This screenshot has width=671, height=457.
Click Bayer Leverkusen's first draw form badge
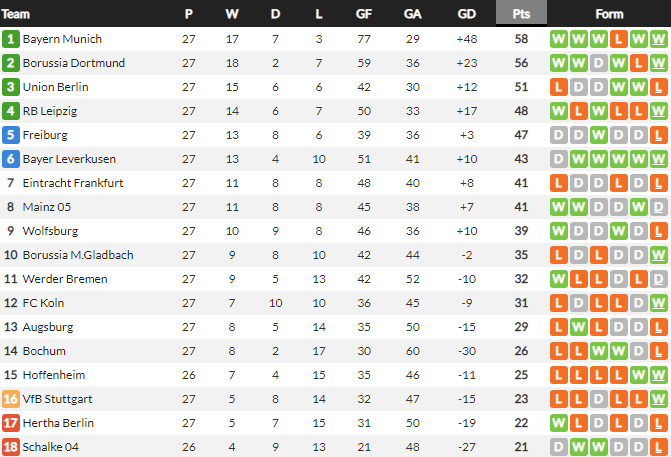click(558, 159)
